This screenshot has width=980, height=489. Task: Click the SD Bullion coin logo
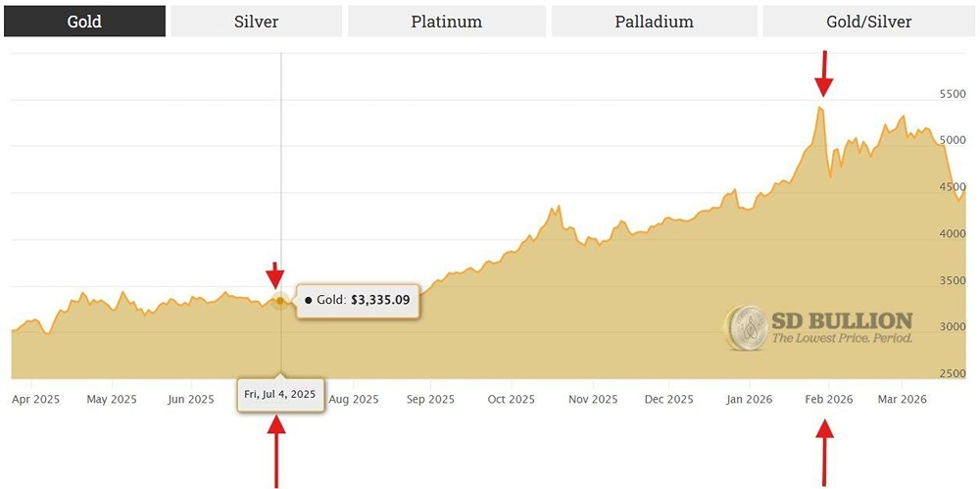(746, 327)
